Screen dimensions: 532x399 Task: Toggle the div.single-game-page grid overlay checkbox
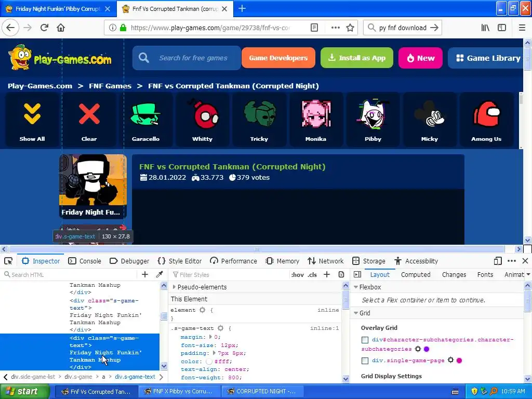click(365, 361)
